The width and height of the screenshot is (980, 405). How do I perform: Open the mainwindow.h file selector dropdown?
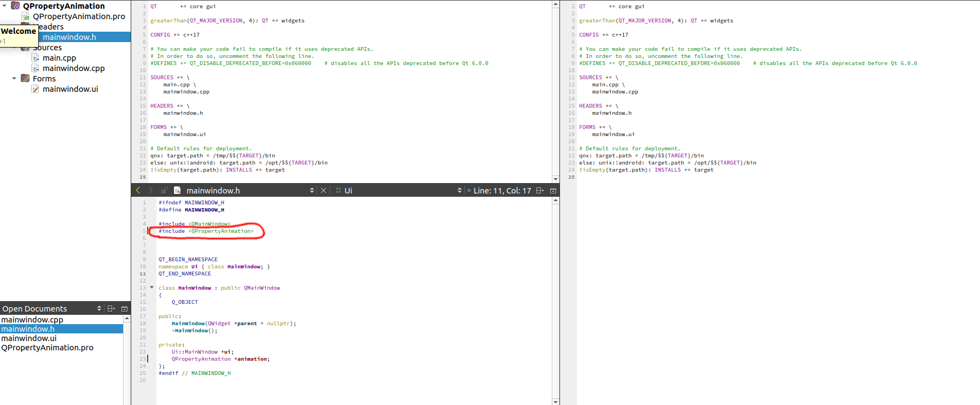click(312, 191)
